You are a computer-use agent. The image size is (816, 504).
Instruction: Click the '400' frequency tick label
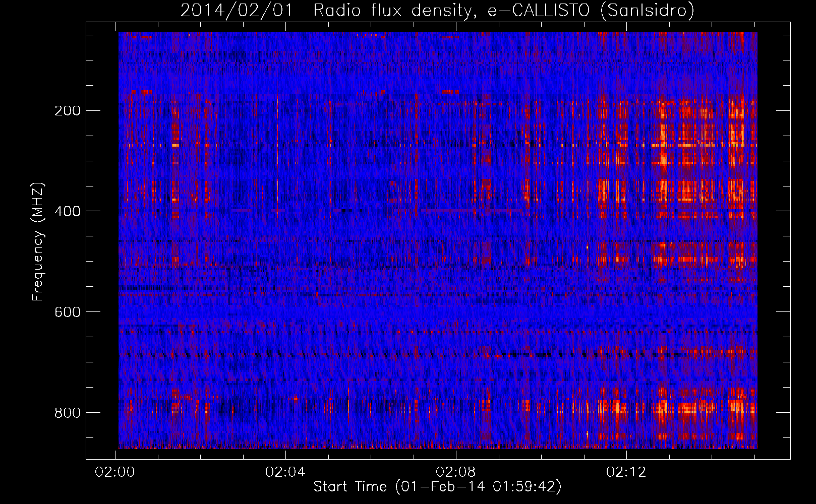[68, 211]
